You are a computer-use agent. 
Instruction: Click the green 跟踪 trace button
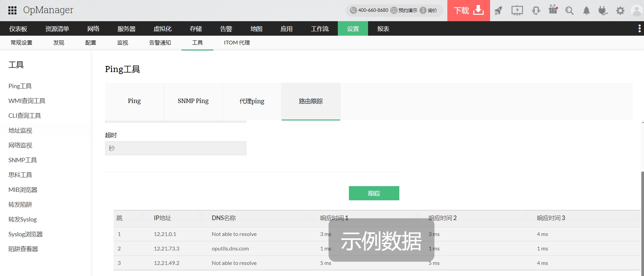coord(374,193)
